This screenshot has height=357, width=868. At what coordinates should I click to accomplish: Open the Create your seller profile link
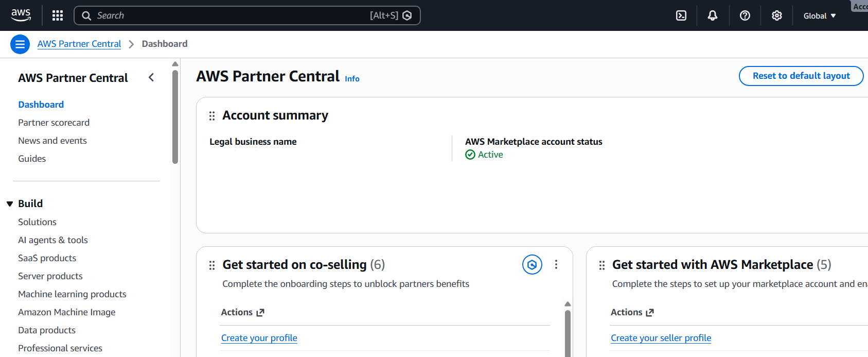pos(661,338)
